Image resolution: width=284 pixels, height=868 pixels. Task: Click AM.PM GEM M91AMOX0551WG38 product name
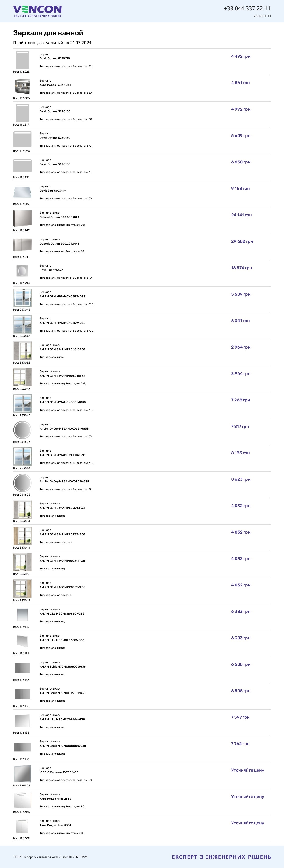[62, 297]
